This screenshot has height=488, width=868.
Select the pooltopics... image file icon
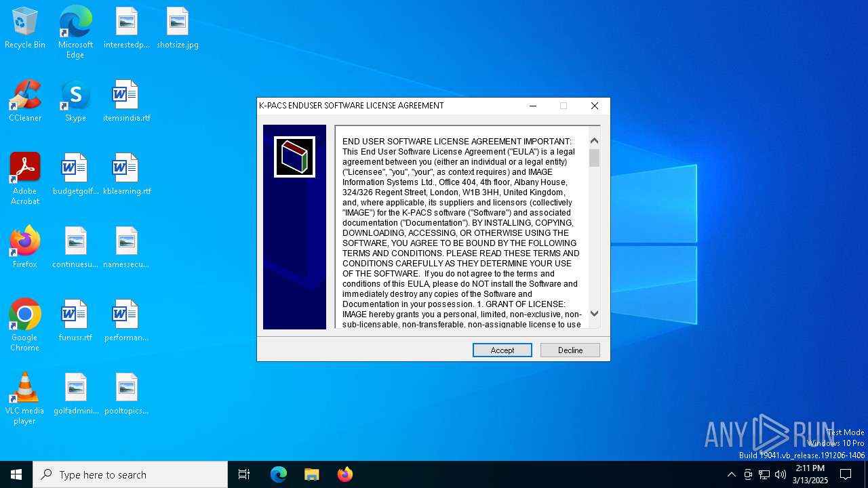point(127,394)
